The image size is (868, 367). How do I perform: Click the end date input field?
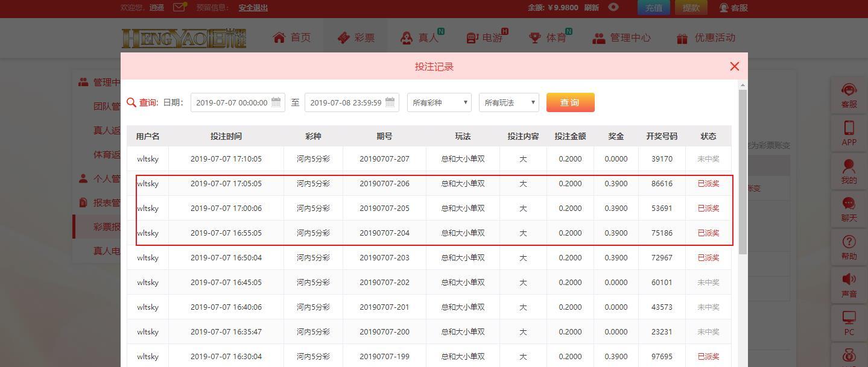coord(352,102)
